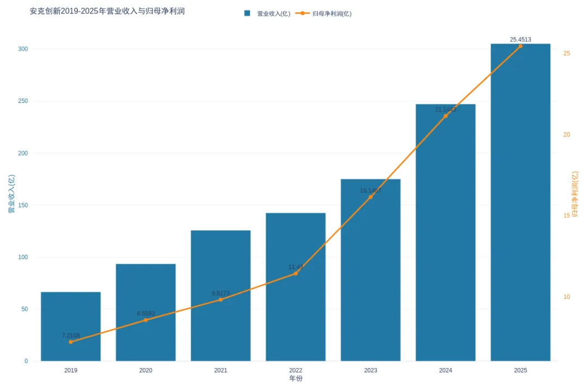Click the left axis title 营业收入(亿)

click(11, 194)
